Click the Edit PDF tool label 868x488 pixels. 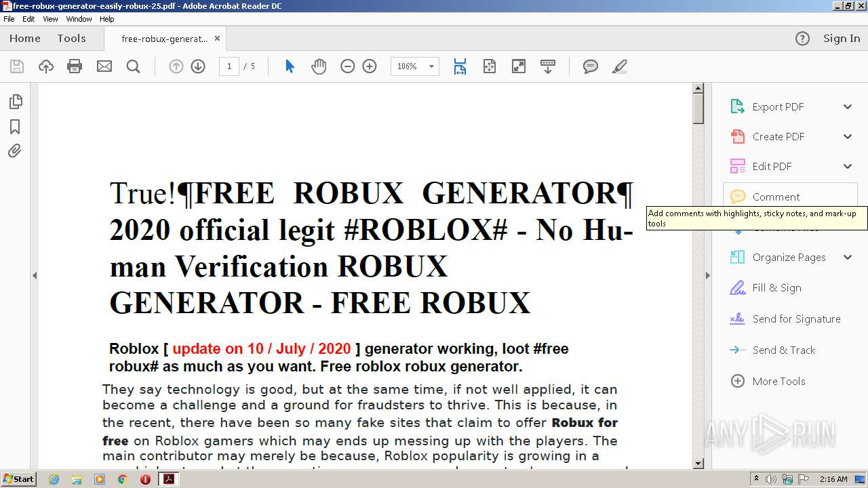pos(772,166)
